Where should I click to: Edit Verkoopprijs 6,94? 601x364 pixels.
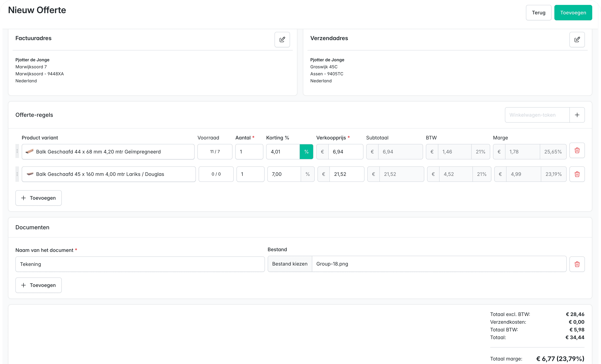[346, 152]
